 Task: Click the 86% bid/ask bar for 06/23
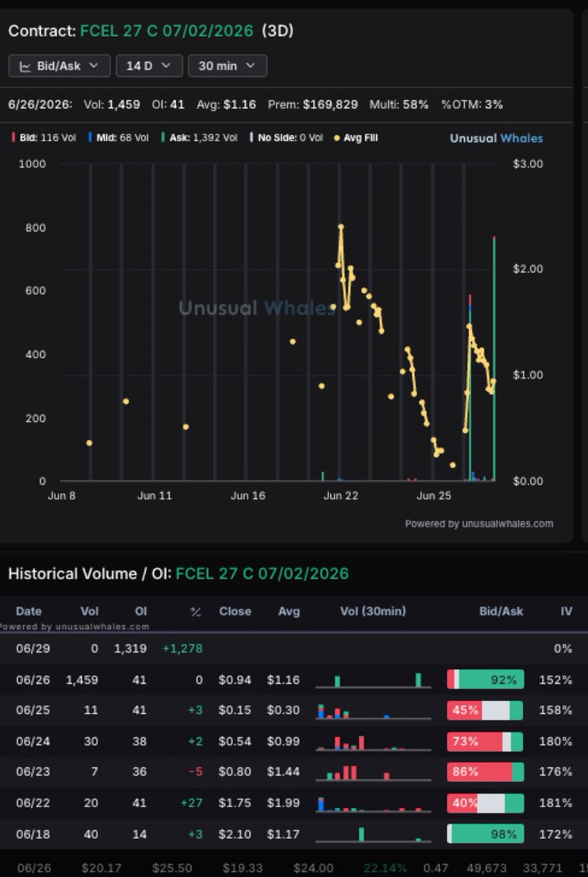tap(486, 772)
